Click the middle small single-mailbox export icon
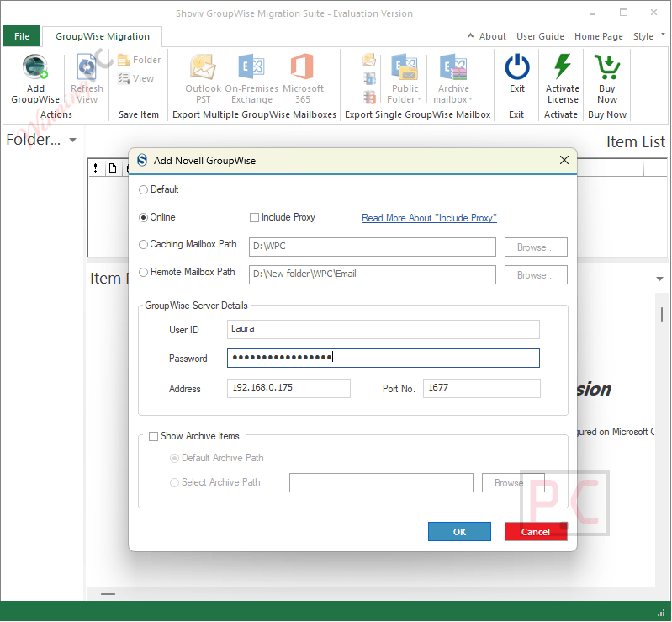672x622 pixels. (x=369, y=78)
